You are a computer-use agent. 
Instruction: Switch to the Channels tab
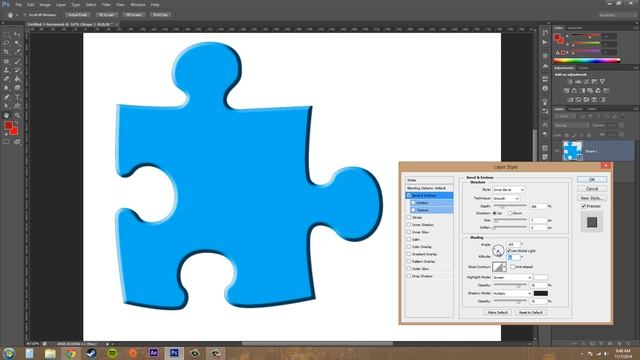575,109
